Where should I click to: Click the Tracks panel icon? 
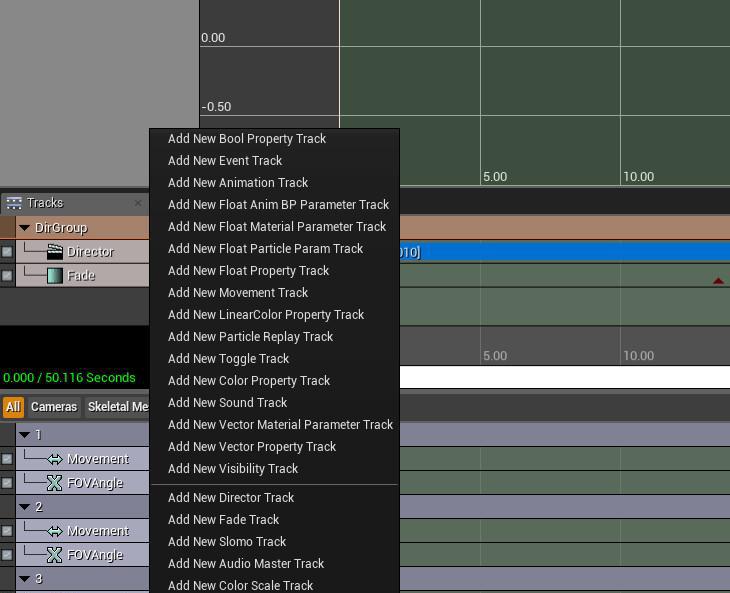14,203
